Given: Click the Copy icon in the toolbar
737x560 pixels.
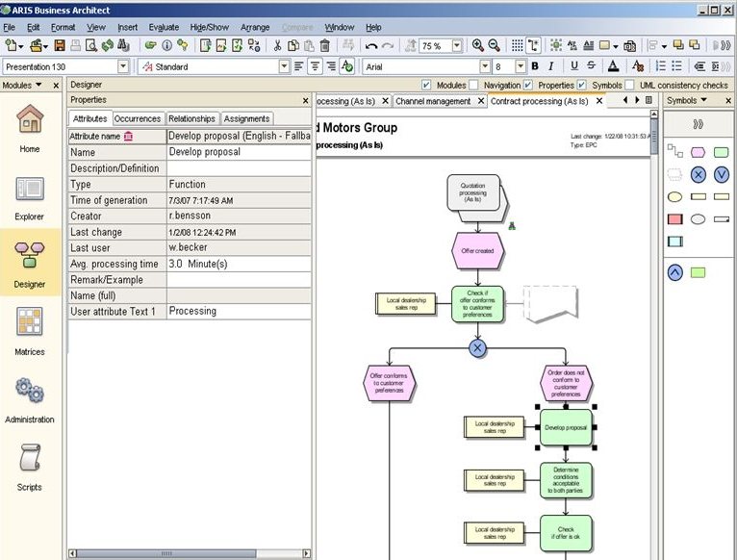Looking at the screenshot, I should coord(292,45).
